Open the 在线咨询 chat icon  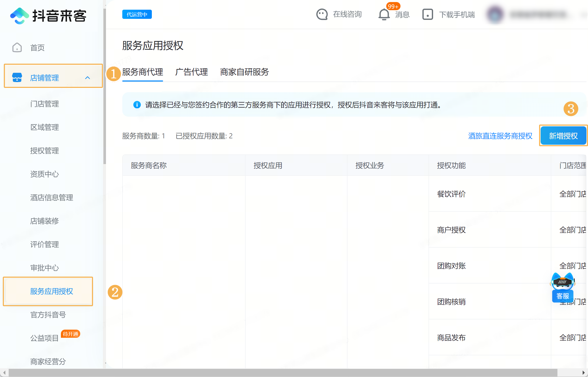coord(322,15)
